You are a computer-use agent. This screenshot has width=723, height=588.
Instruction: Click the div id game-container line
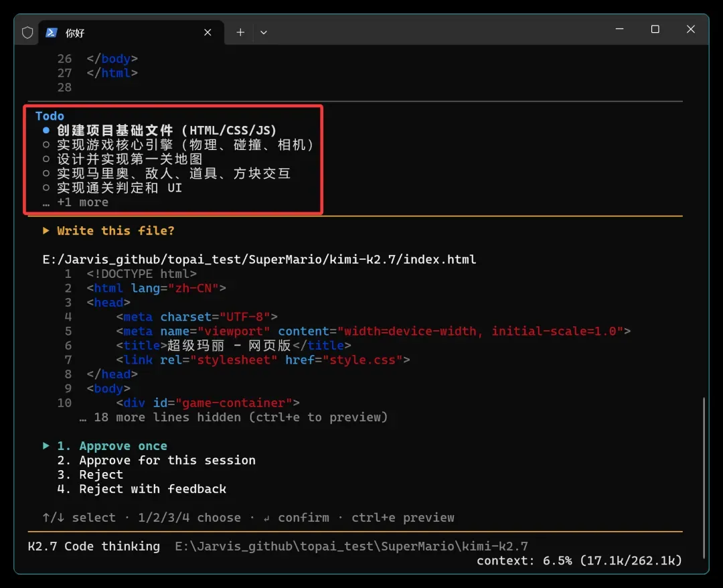(208, 403)
